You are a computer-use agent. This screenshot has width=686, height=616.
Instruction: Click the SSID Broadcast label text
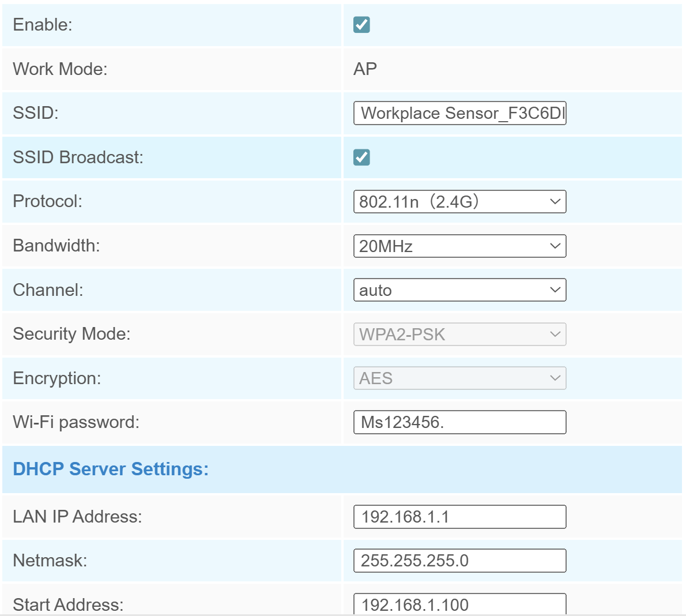tap(78, 157)
